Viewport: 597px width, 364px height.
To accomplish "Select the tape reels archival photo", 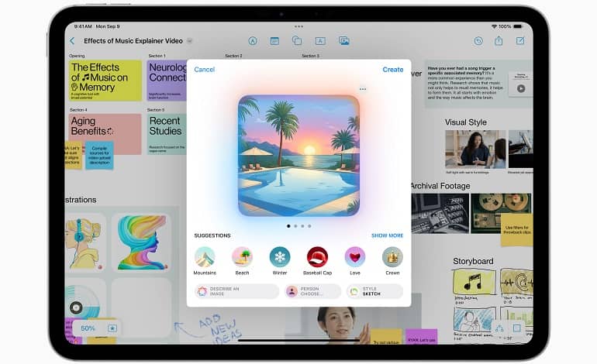I will (501, 214).
